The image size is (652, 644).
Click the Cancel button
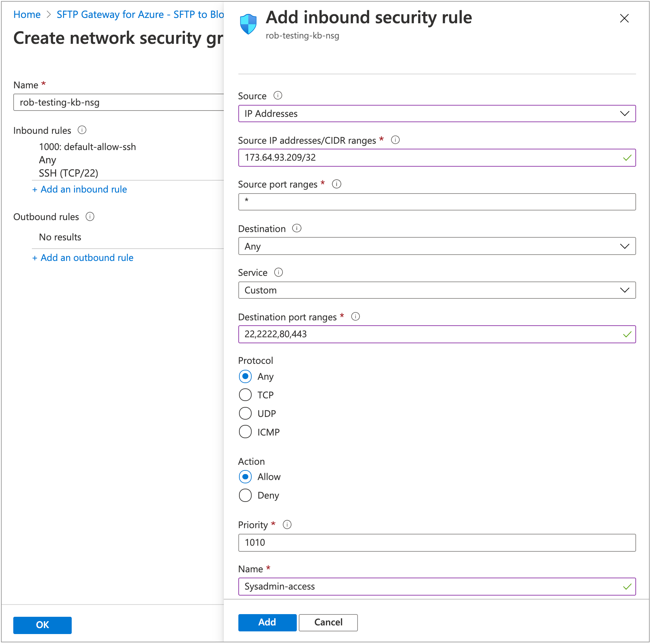[x=328, y=622]
